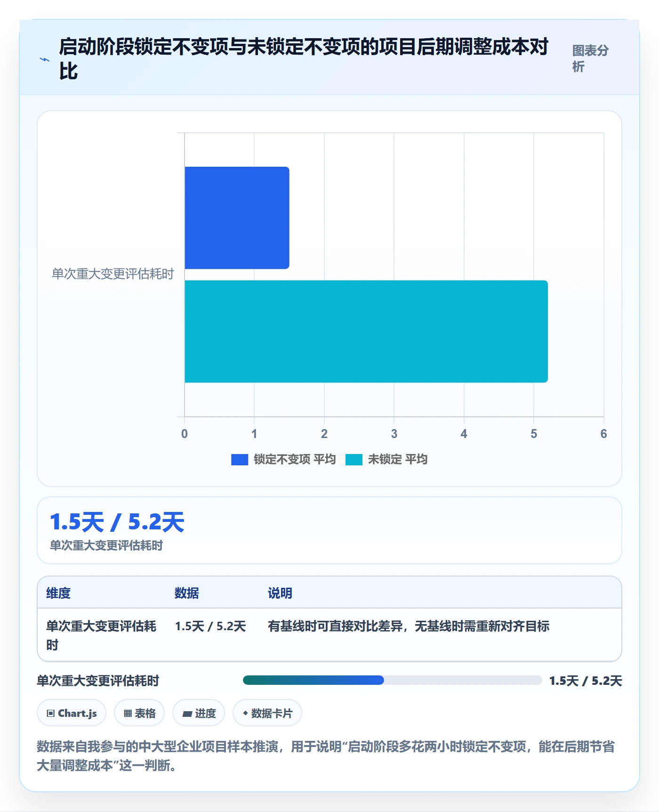Select the Chart.js tag chip
Viewport: 659px width, 812px height.
(x=72, y=713)
